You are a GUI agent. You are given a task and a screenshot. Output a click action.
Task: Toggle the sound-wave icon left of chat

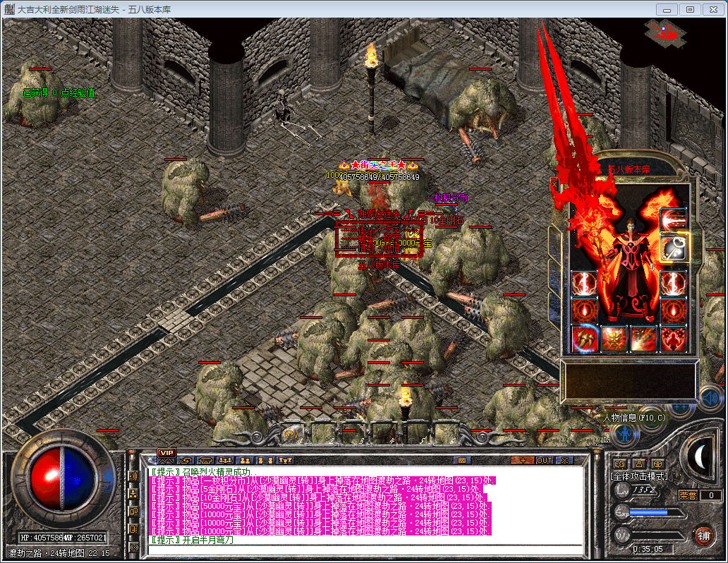[134, 476]
